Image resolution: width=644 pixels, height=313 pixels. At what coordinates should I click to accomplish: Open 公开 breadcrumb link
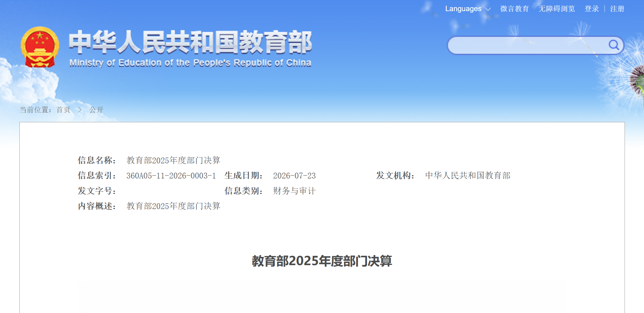(96, 110)
